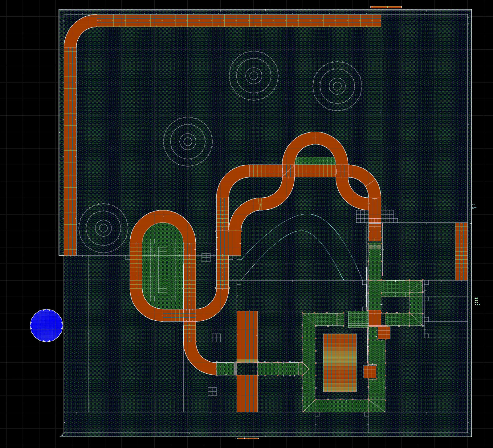Click the cluster of small triangles outside right frame

tap(477, 301)
